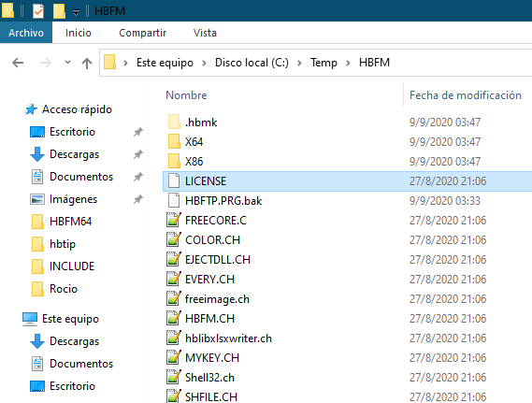Expand chevron after Este equipo in path
The width and height of the screenshot is (532, 403).
(x=204, y=63)
